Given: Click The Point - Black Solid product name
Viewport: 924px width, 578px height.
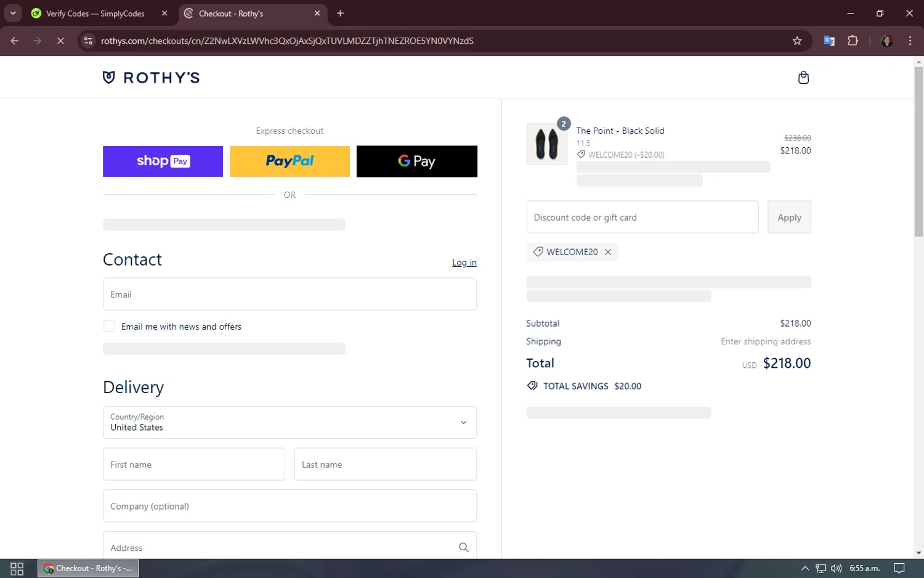Looking at the screenshot, I should click(x=620, y=131).
